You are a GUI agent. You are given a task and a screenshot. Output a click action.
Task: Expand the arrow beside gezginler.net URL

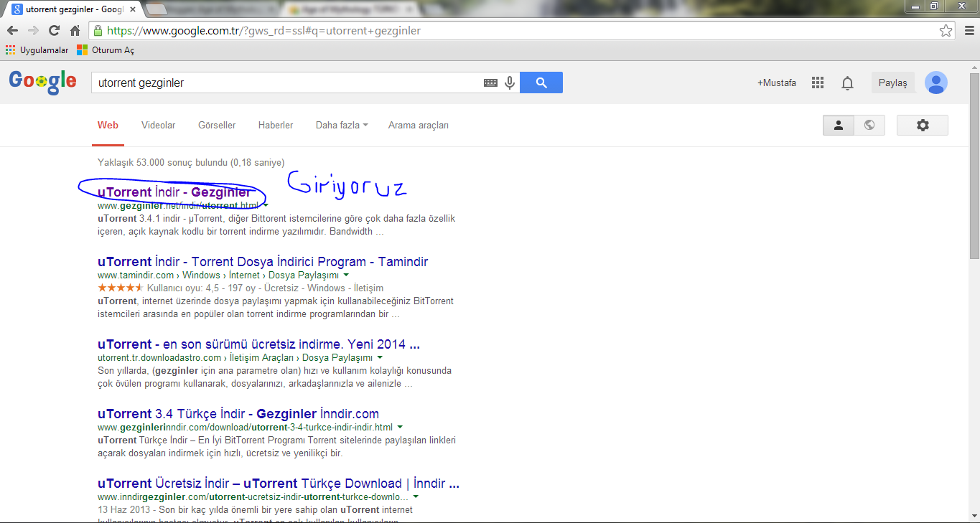[x=266, y=205]
